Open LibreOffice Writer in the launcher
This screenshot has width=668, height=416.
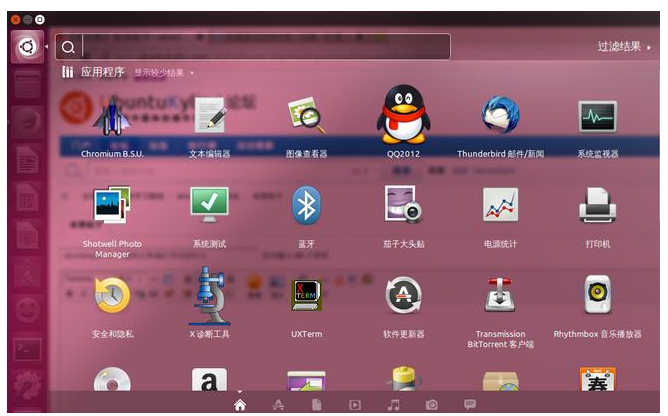(27, 160)
